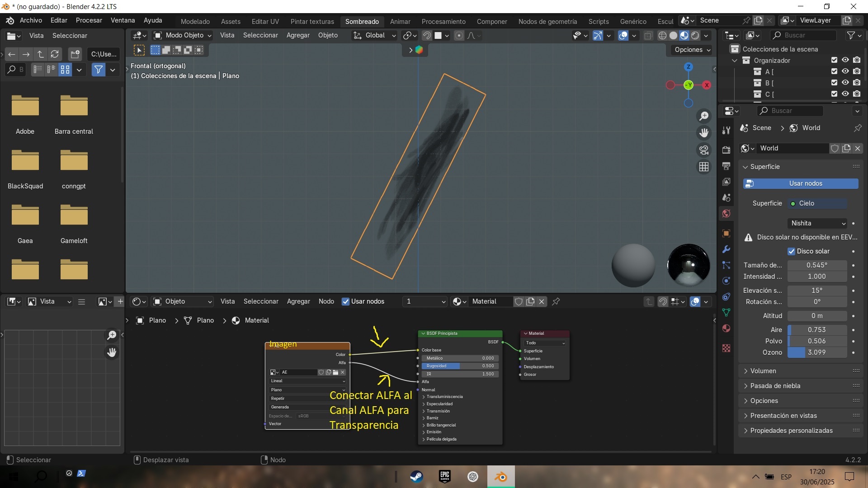Screen dimensions: 868x488
Task: Enable the Disco solar checkbox
Action: click(x=791, y=251)
